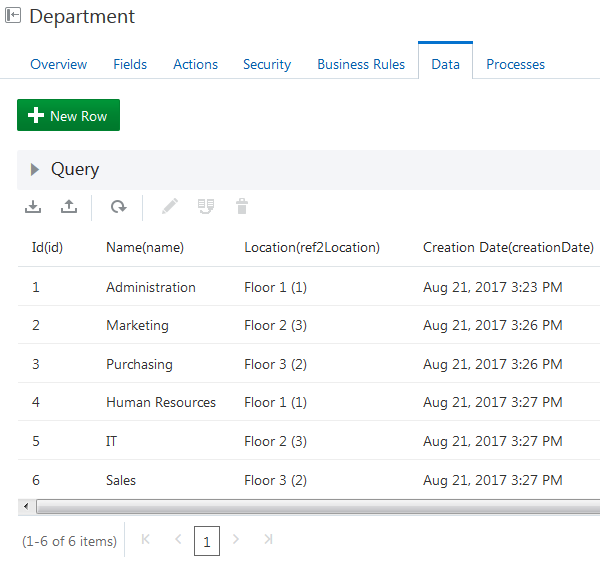Switch to the Security tab

pos(267,64)
